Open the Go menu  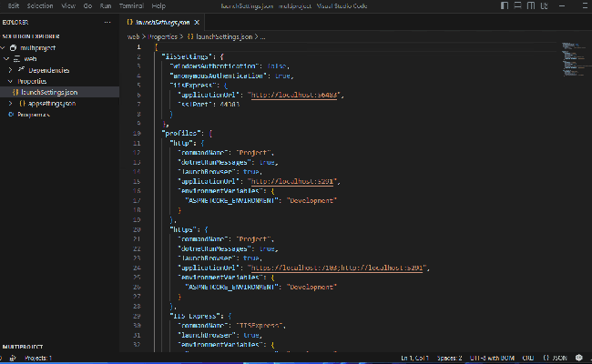[x=87, y=6]
